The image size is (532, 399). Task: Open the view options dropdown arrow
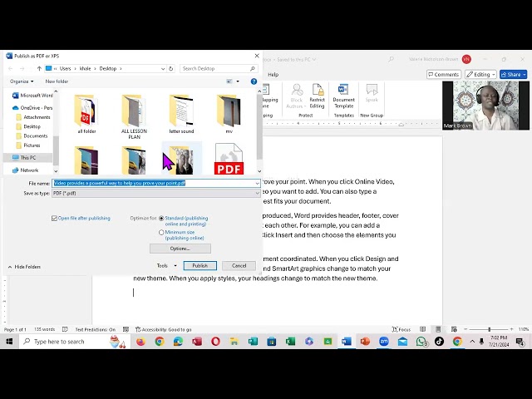238,81
